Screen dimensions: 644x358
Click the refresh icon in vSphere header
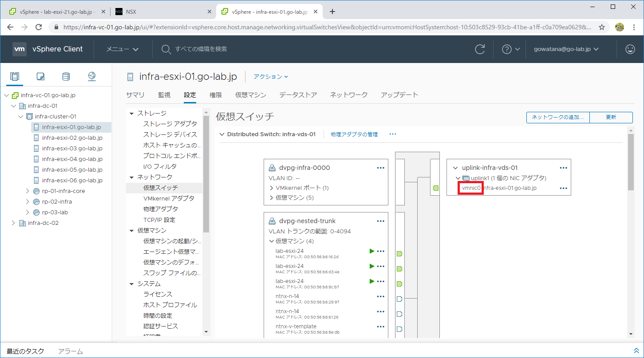pyautogui.click(x=480, y=49)
